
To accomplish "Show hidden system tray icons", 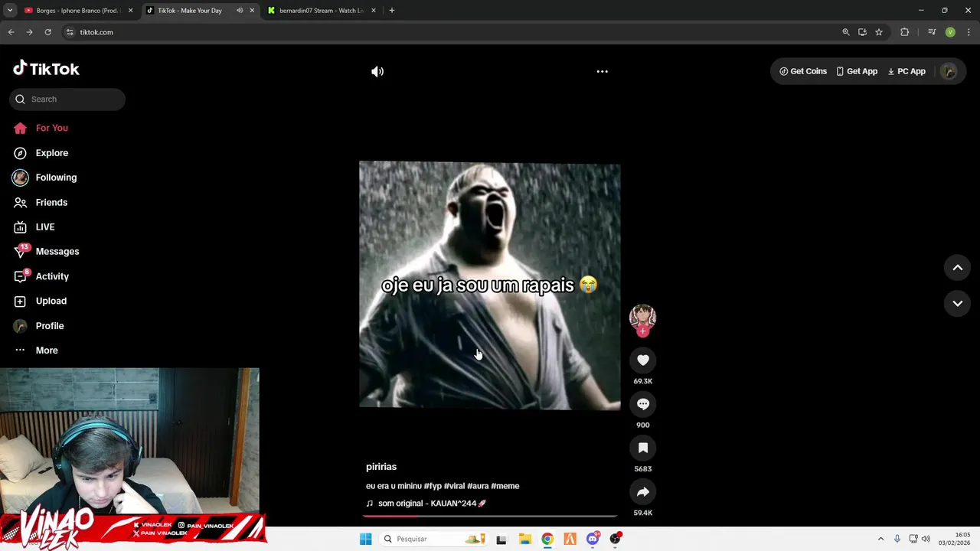I will point(880,539).
